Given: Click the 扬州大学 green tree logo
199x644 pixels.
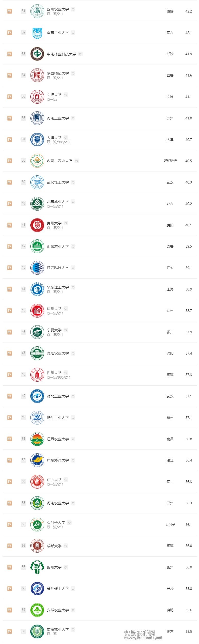Looking at the screenshot, I should point(37,567).
